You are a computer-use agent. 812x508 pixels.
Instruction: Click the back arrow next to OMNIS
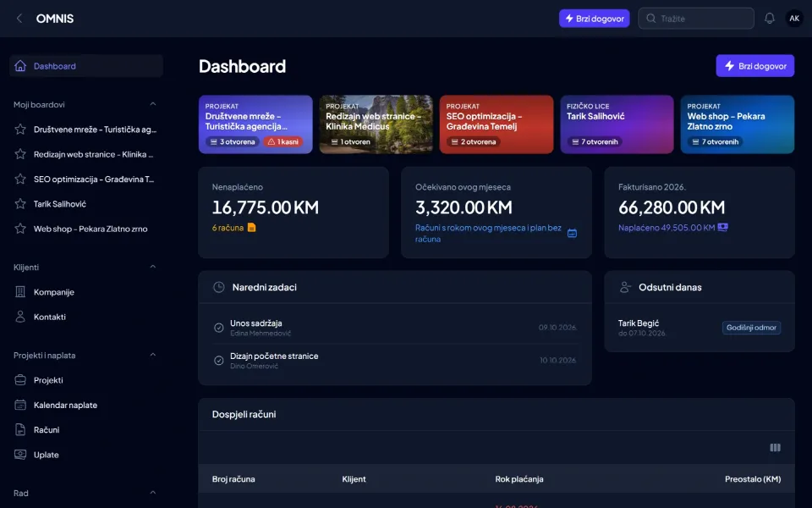point(19,19)
